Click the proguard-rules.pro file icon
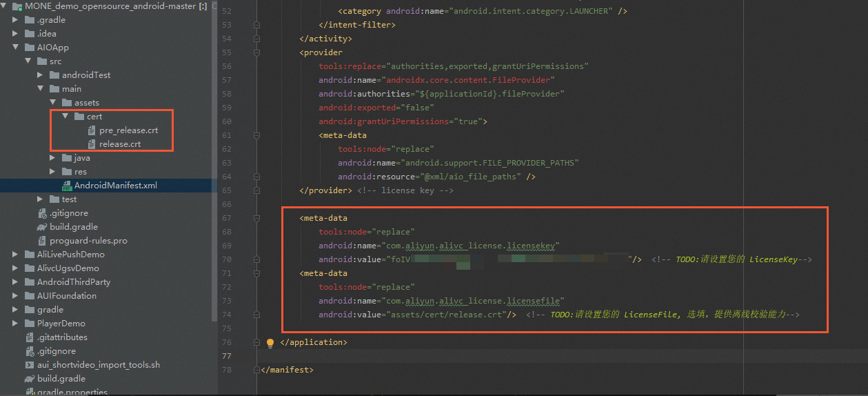The image size is (868, 396). (42, 241)
